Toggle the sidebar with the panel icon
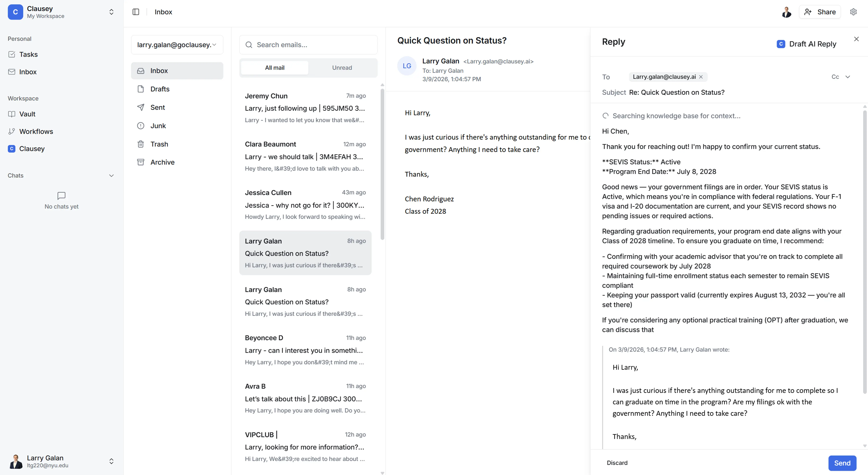This screenshot has height=475, width=868. click(x=136, y=12)
